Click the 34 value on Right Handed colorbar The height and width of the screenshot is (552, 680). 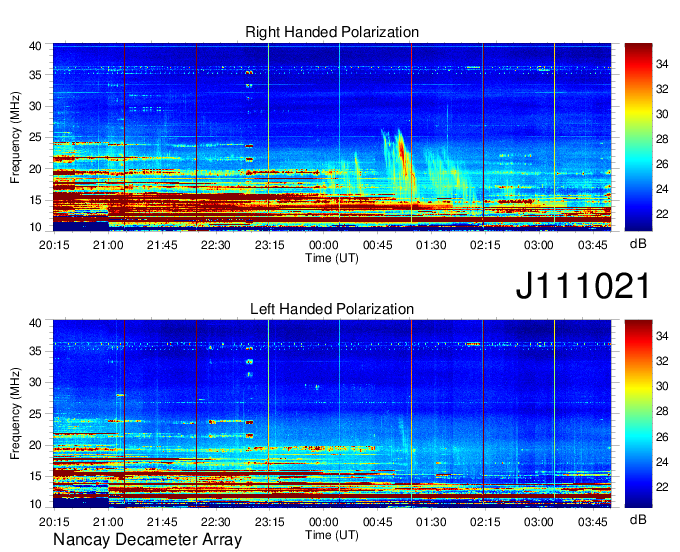point(662,64)
